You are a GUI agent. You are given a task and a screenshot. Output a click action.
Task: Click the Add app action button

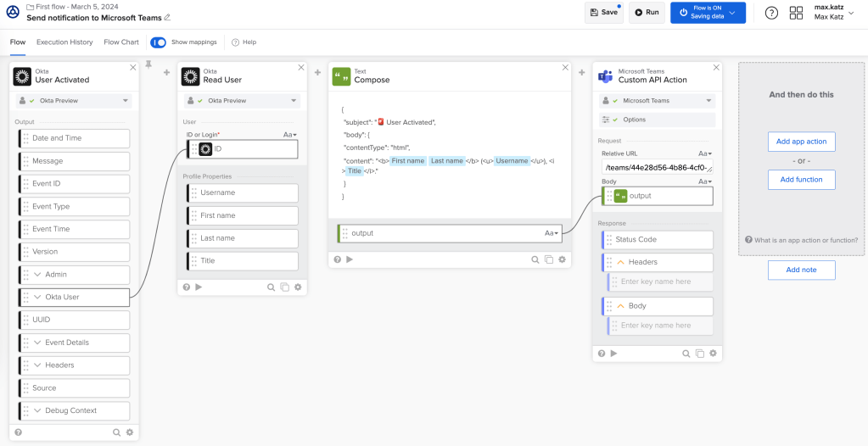[801, 142]
